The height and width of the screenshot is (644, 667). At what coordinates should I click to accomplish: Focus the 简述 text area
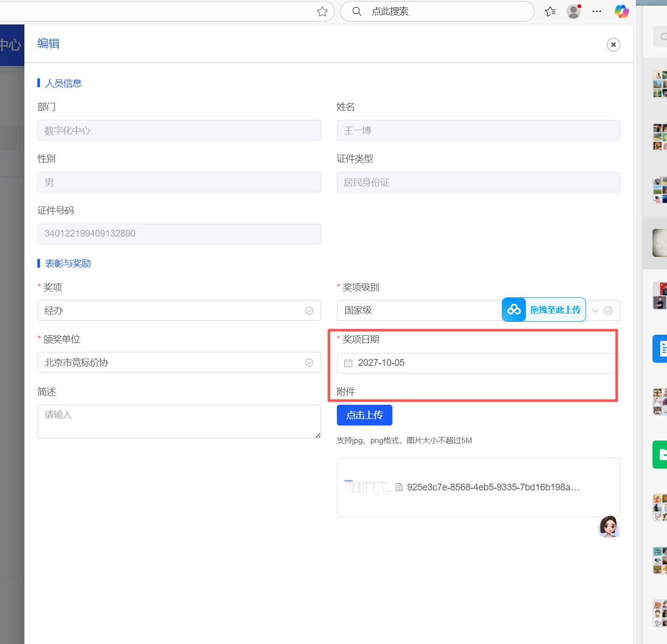pos(179,421)
